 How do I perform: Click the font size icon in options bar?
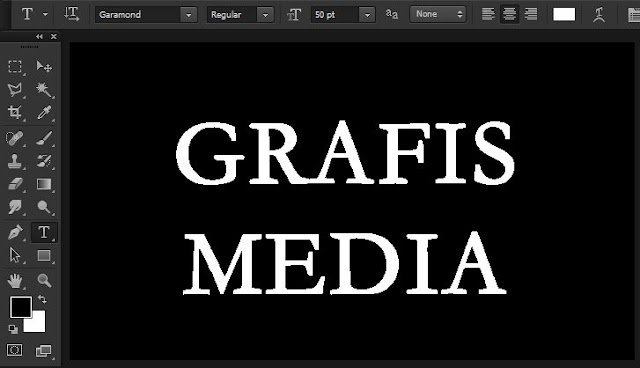pyautogui.click(x=293, y=15)
